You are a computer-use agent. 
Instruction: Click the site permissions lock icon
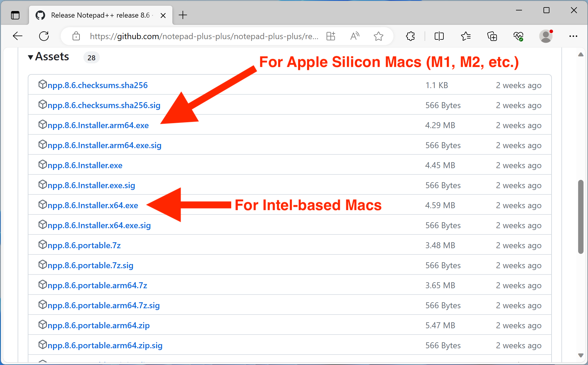pos(76,36)
